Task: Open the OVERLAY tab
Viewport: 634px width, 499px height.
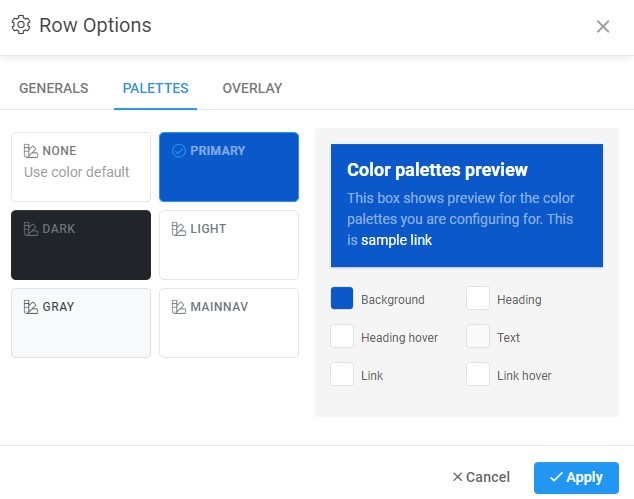Action: click(x=252, y=88)
